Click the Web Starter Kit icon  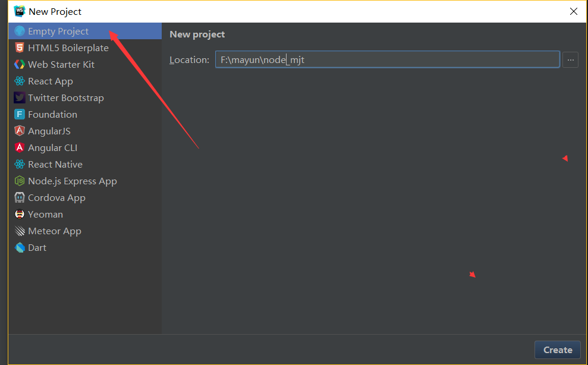[20, 65]
